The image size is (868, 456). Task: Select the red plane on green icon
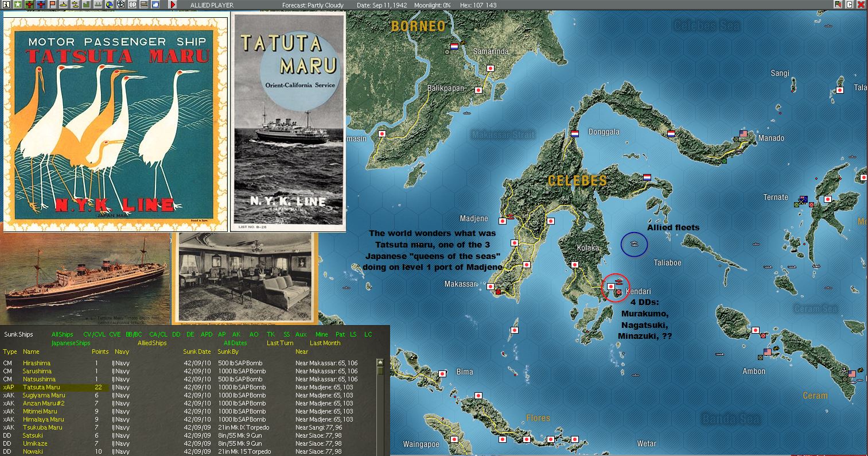pyautogui.click(x=29, y=5)
